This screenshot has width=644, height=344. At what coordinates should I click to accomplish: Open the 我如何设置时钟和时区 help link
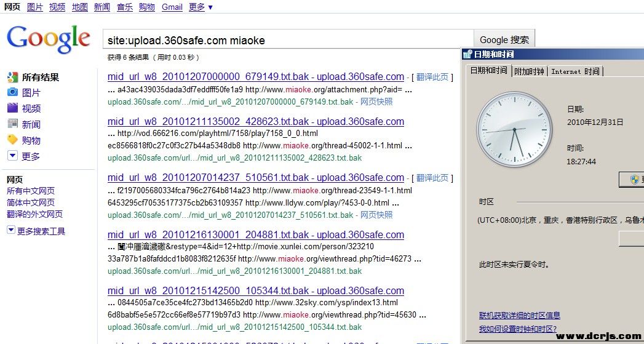(517, 329)
